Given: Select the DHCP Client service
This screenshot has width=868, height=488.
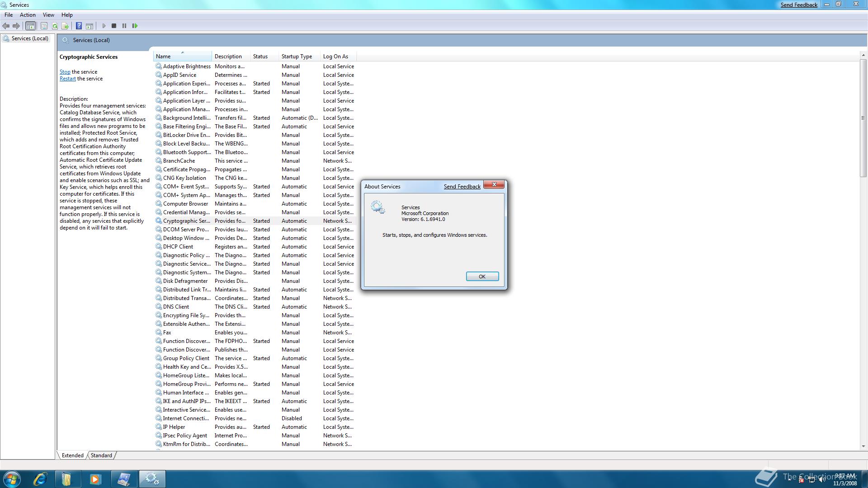Looking at the screenshot, I should coord(255,247).
